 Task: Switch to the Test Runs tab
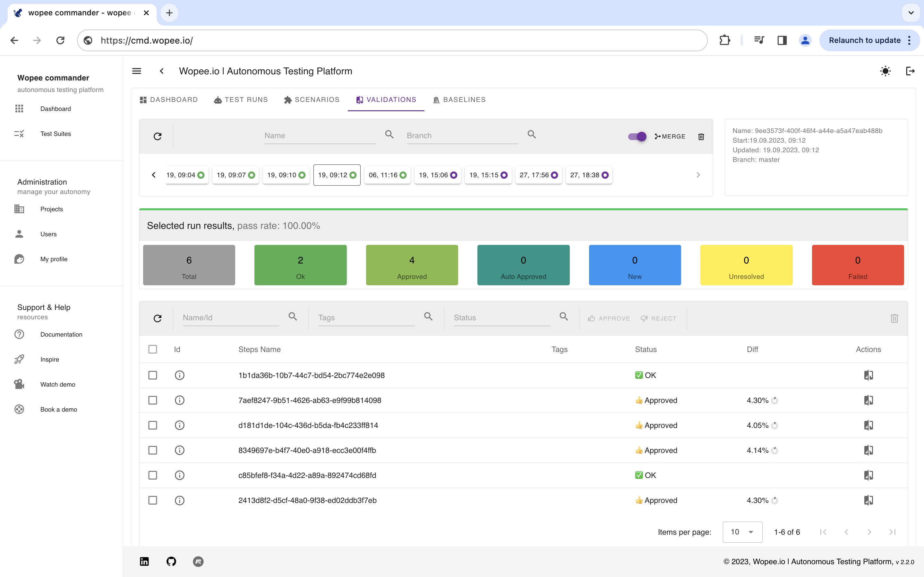click(241, 100)
